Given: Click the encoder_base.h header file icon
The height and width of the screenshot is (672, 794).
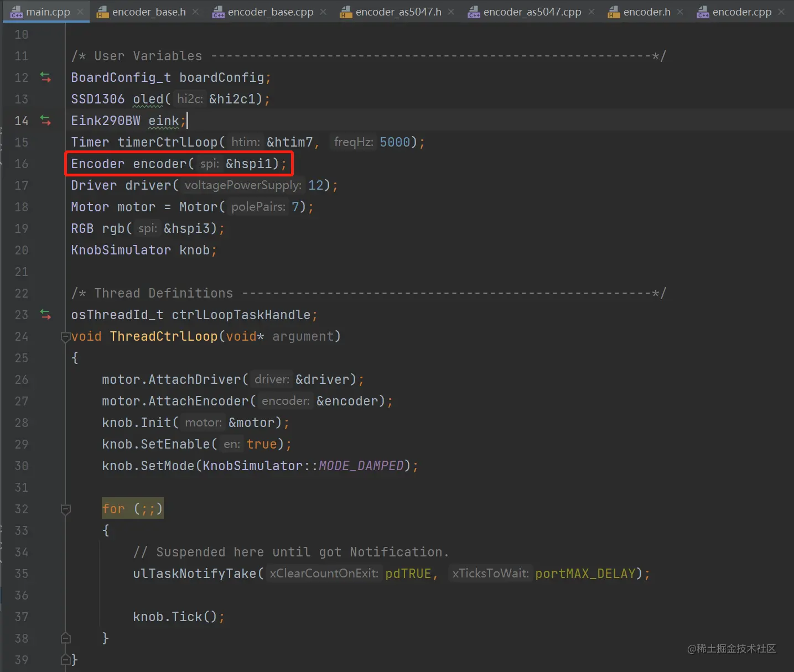Looking at the screenshot, I should tap(102, 12).
